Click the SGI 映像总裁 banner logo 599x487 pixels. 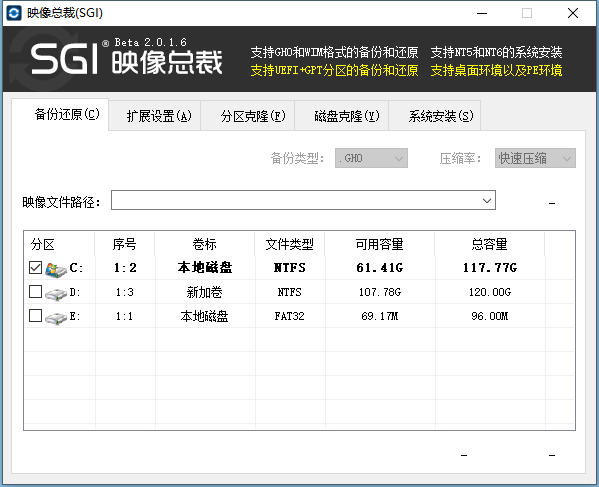pyautogui.click(x=127, y=58)
